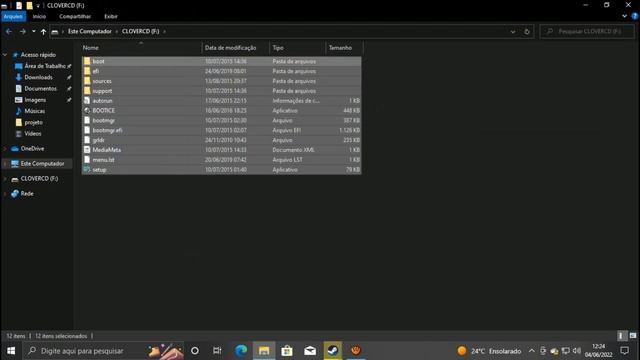The width and height of the screenshot is (640, 360).
Task: Select the sources folder icon
Action: (x=87, y=81)
